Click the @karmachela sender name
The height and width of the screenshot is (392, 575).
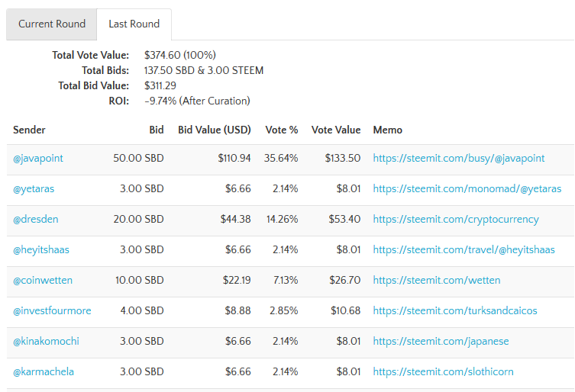(44, 372)
